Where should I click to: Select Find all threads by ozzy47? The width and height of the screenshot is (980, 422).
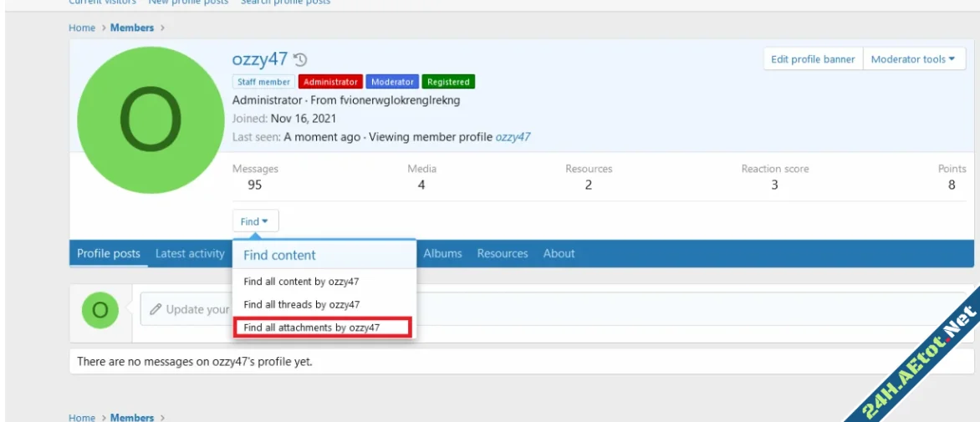point(302,305)
